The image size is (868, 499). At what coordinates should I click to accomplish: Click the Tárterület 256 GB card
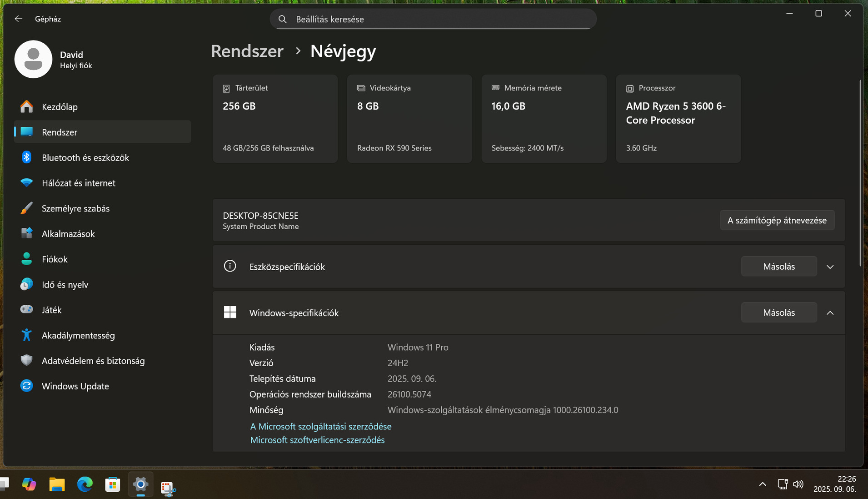pos(275,119)
